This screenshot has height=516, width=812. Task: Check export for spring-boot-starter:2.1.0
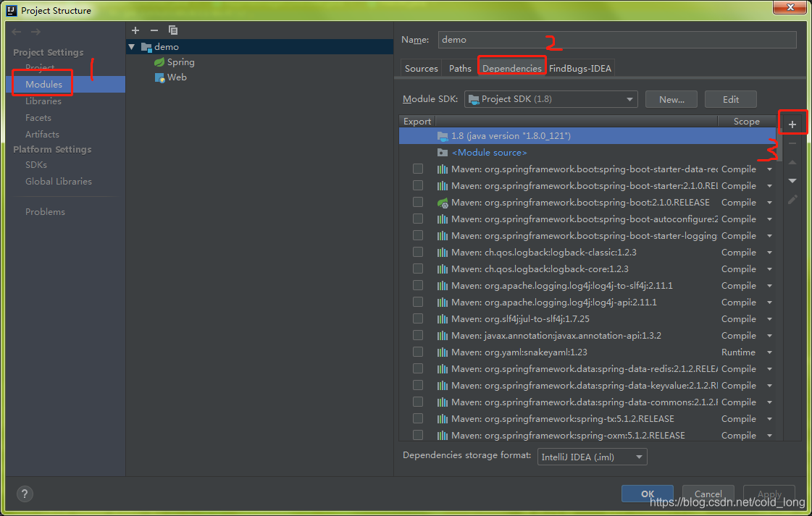coord(418,185)
